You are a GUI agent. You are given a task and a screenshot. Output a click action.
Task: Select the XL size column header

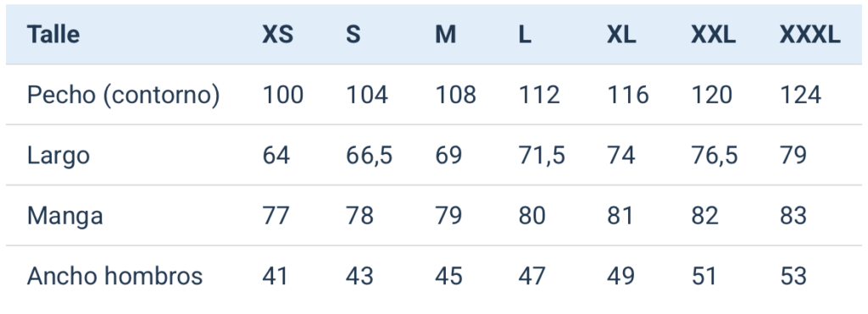tap(621, 35)
